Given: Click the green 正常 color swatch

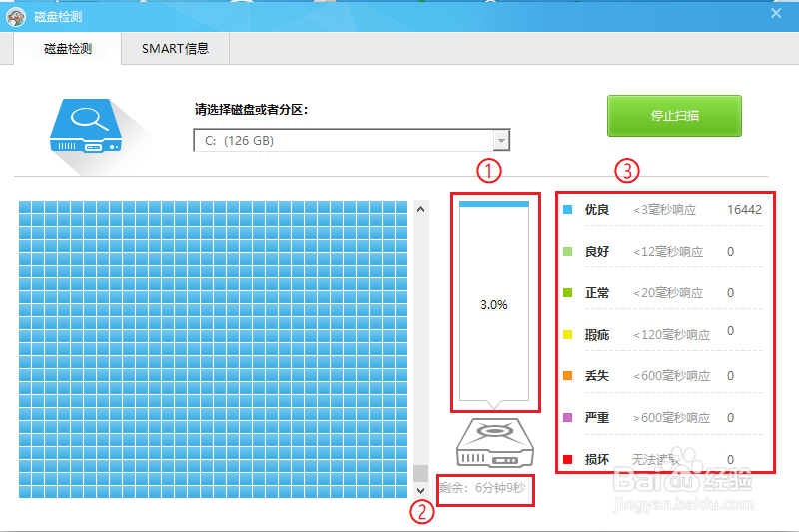Looking at the screenshot, I should (567, 292).
